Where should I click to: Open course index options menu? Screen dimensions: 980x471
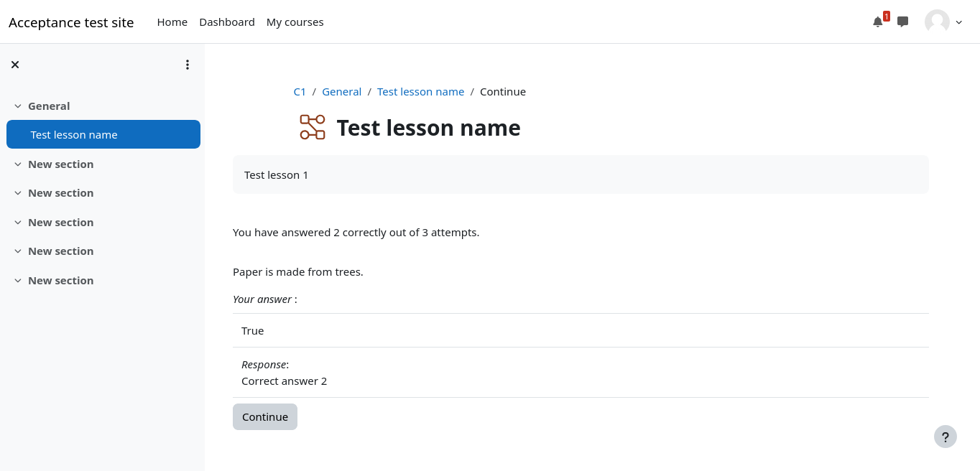click(x=188, y=65)
